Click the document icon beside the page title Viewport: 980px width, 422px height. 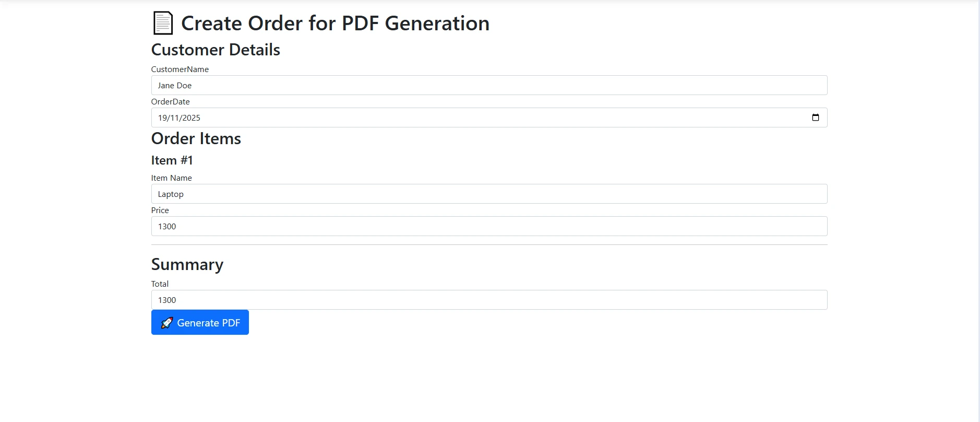[162, 22]
